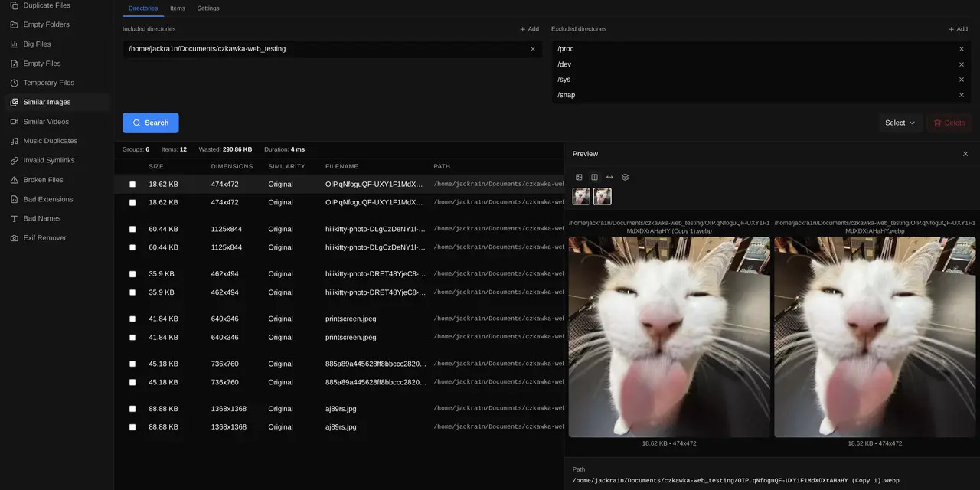Select the horizontal arrows compare icon in Preview
The width and height of the screenshot is (980, 490).
pos(609,177)
